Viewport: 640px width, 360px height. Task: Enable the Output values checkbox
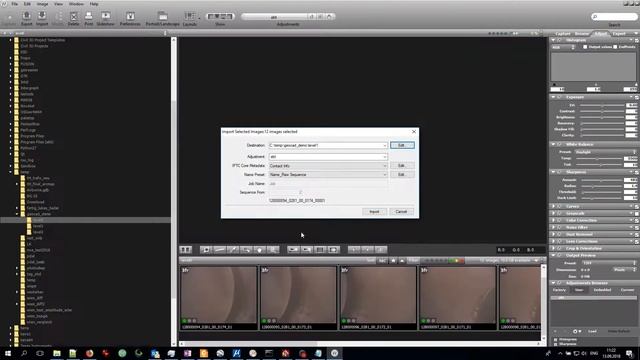click(x=585, y=47)
